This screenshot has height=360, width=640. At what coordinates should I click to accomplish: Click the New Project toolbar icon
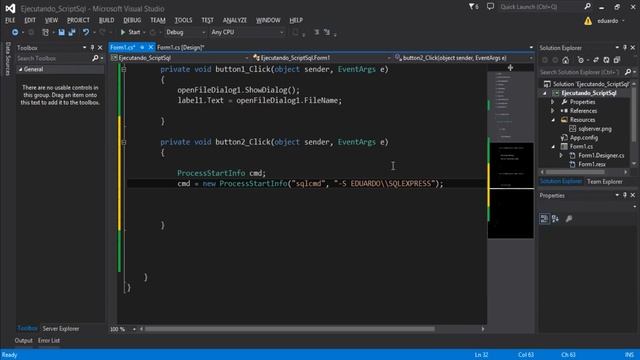(45, 32)
